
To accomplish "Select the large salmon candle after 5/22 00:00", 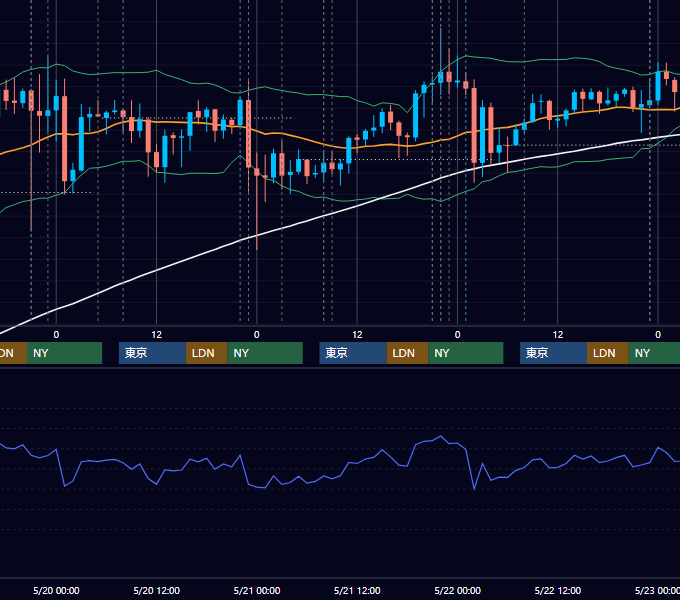I will 474,125.
